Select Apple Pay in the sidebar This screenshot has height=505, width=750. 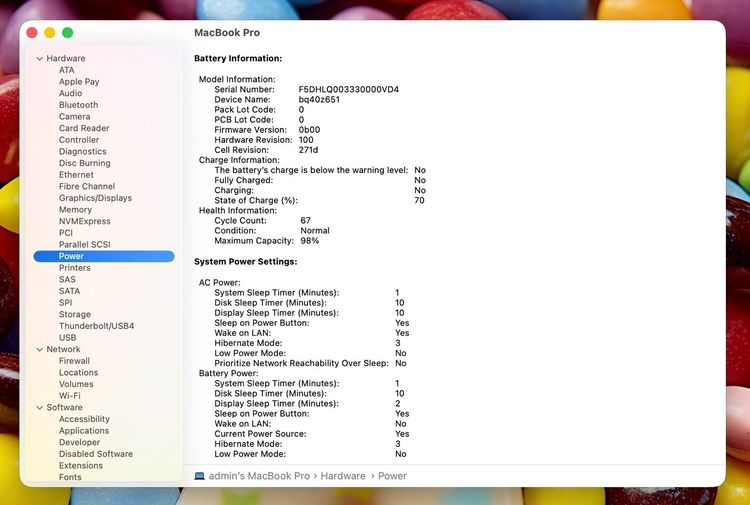[79, 82]
